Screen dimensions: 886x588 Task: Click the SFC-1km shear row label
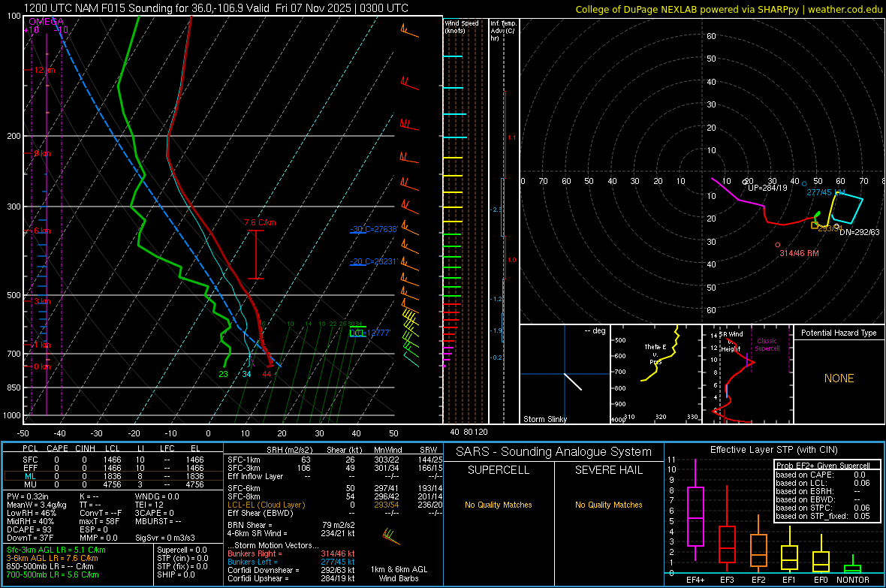(243, 460)
